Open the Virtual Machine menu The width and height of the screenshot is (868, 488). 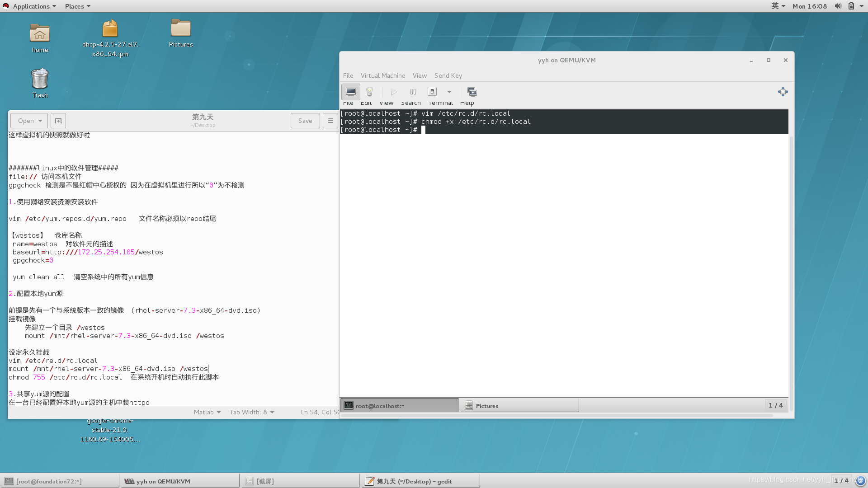(x=382, y=75)
